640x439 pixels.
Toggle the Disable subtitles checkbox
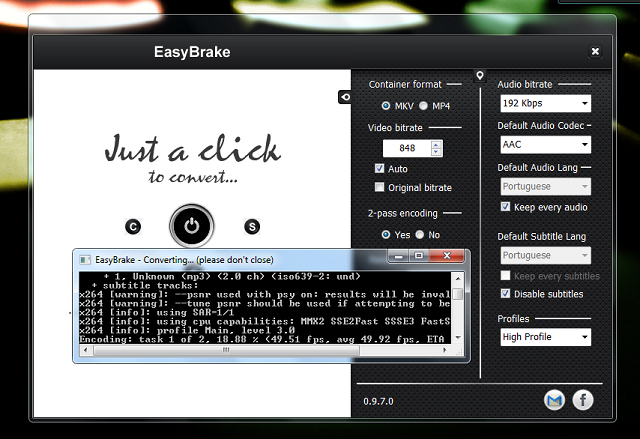505,293
